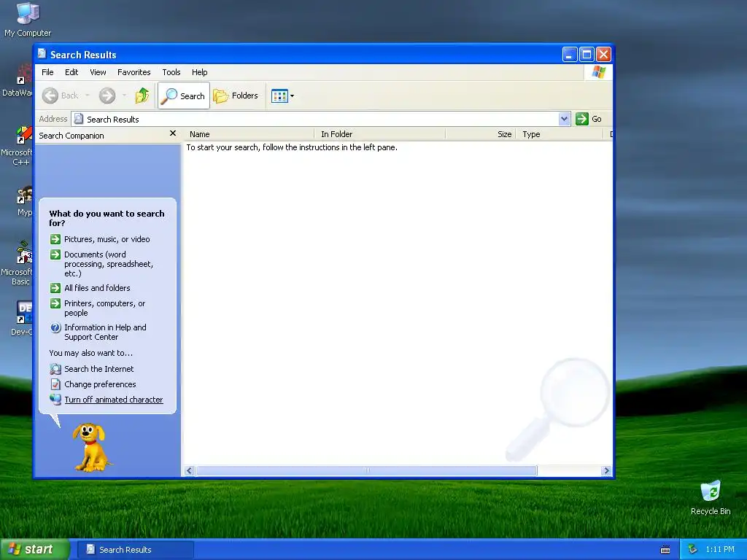The width and height of the screenshot is (747, 560).
Task: Click the Go button
Action: pos(589,119)
